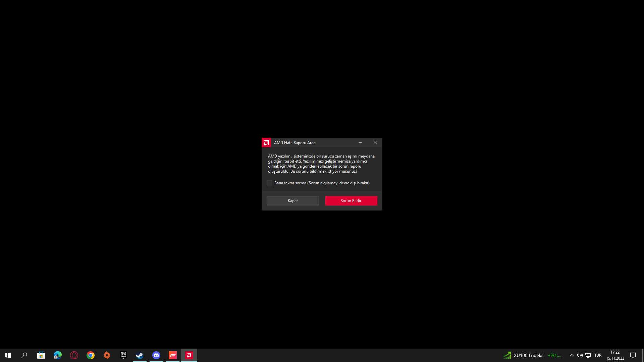Viewport: 644px width, 362px height.
Task: Click the red Sorun Bildir button
Action: [x=351, y=201]
